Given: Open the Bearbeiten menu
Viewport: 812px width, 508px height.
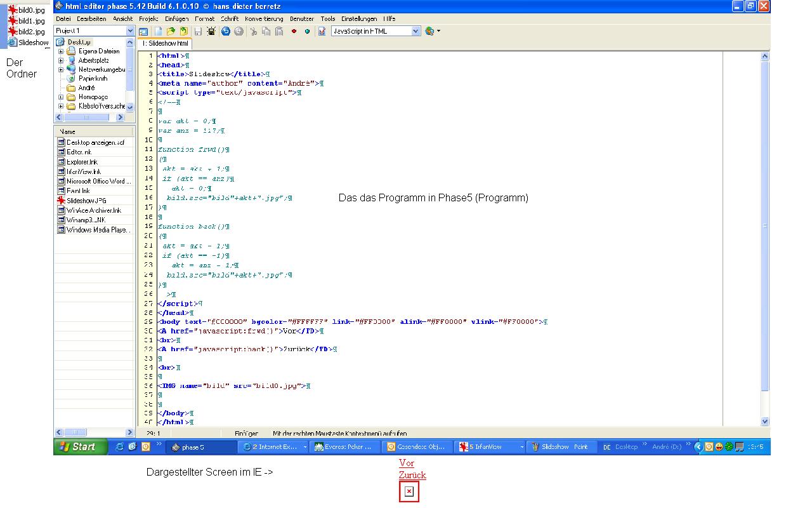Looking at the screenshot, I should 91,19.
